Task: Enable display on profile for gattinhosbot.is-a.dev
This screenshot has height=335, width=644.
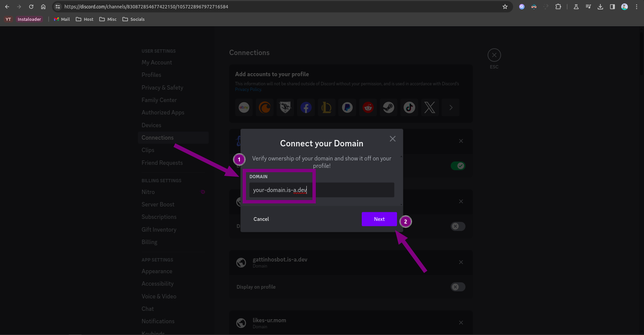Action: click(x=458, y=287)
